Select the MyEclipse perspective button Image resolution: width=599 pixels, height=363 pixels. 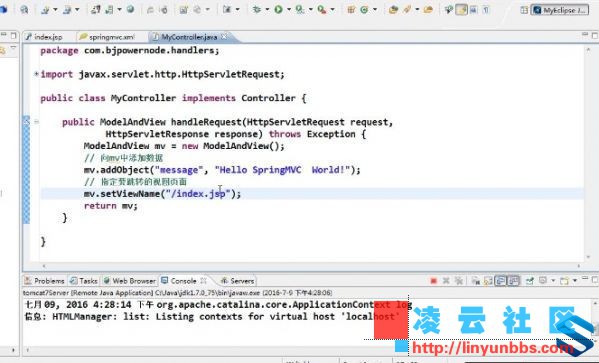tap(561, 10)
